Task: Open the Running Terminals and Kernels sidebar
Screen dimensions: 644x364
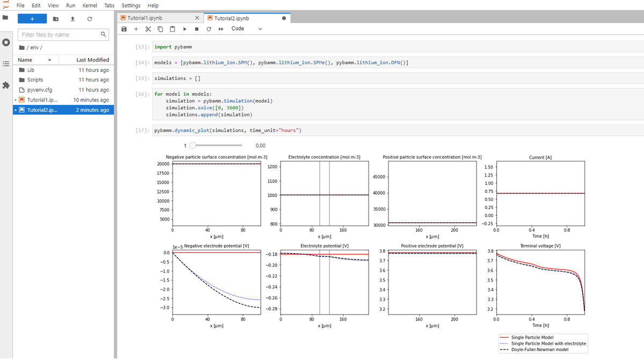Action: pyautogui.click(x=5, y=42)
